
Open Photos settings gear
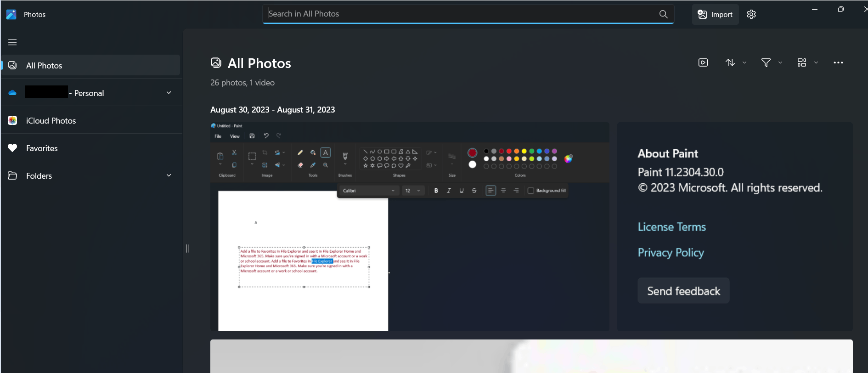point(751,14)
